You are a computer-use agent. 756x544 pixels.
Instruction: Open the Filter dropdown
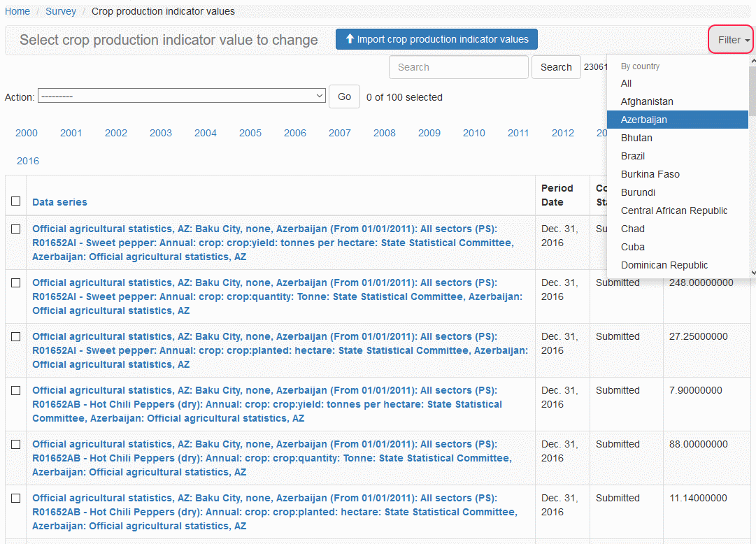(x=733, y=40)
